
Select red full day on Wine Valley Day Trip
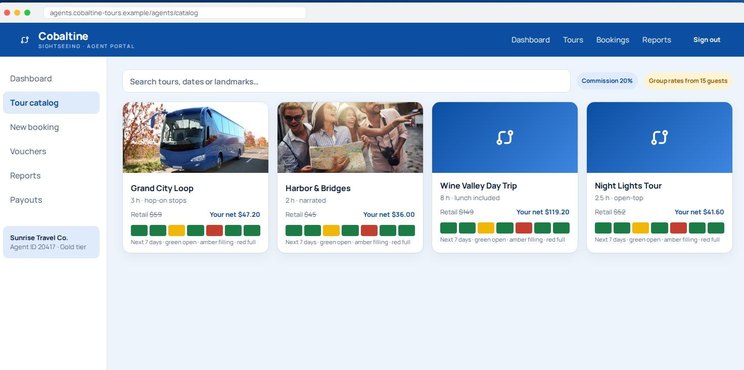[x=524, y=228]
